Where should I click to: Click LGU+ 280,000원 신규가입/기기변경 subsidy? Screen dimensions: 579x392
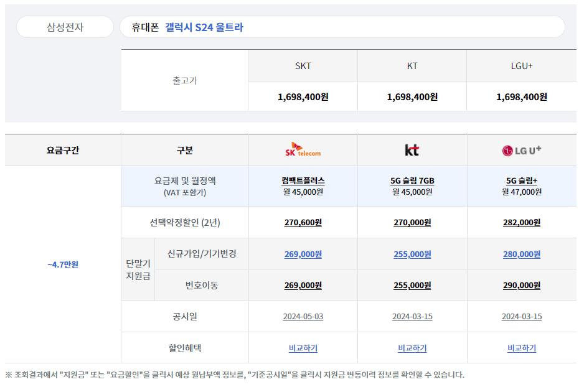coord(521,254)
